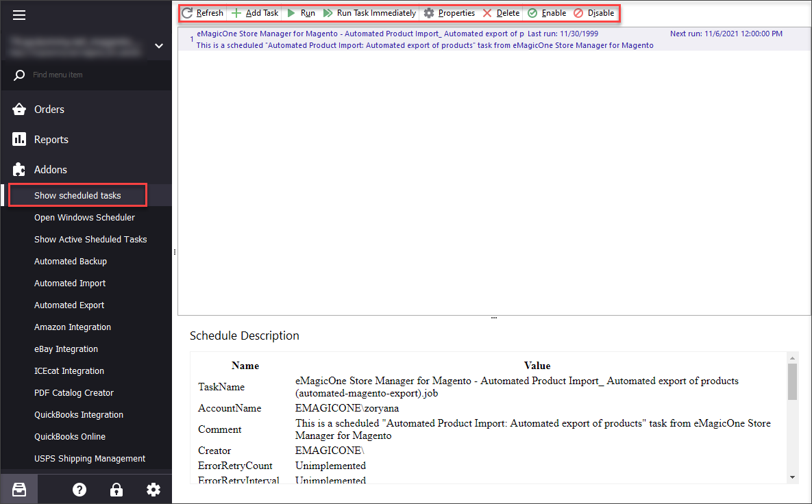Click the green checkmark Enable icon

point(532,13)
